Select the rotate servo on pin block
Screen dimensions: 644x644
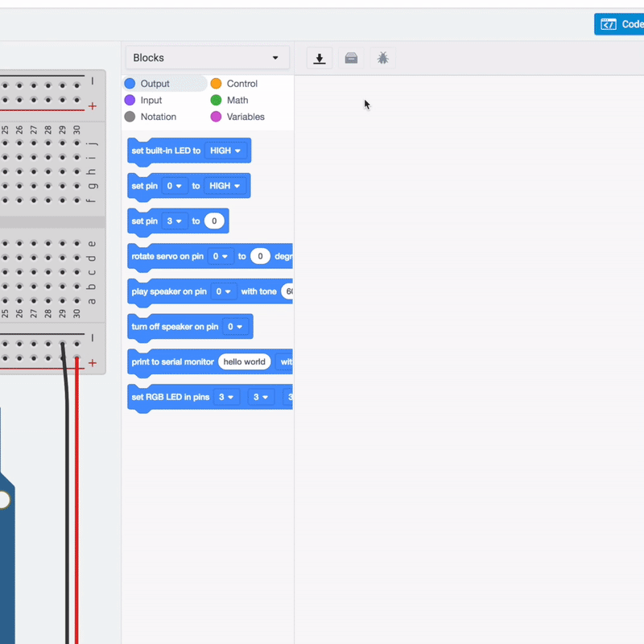click(x=210, y=258)
